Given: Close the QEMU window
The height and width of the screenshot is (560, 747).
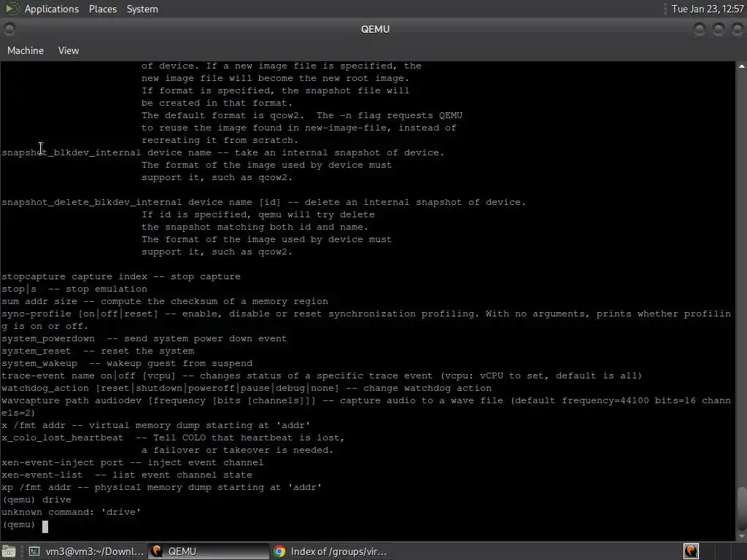Looking at the screenshot, I should point(737,29).
